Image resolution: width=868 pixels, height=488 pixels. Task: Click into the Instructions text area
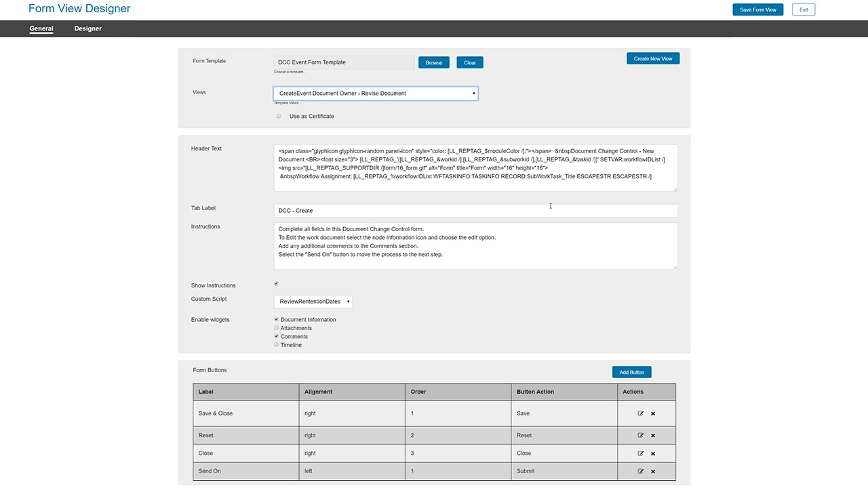475,246
